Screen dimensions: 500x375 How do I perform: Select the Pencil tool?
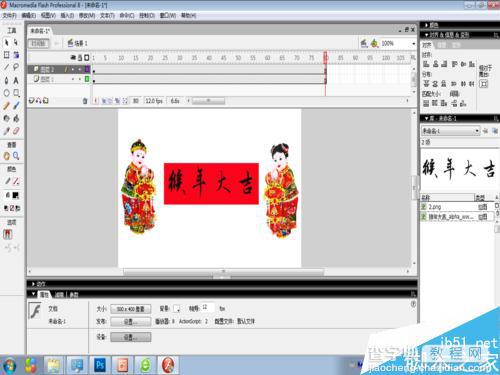6,106
